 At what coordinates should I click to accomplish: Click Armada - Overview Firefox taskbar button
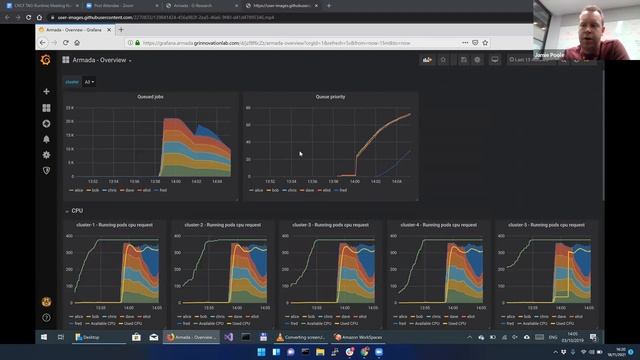(x=191, y=337)
